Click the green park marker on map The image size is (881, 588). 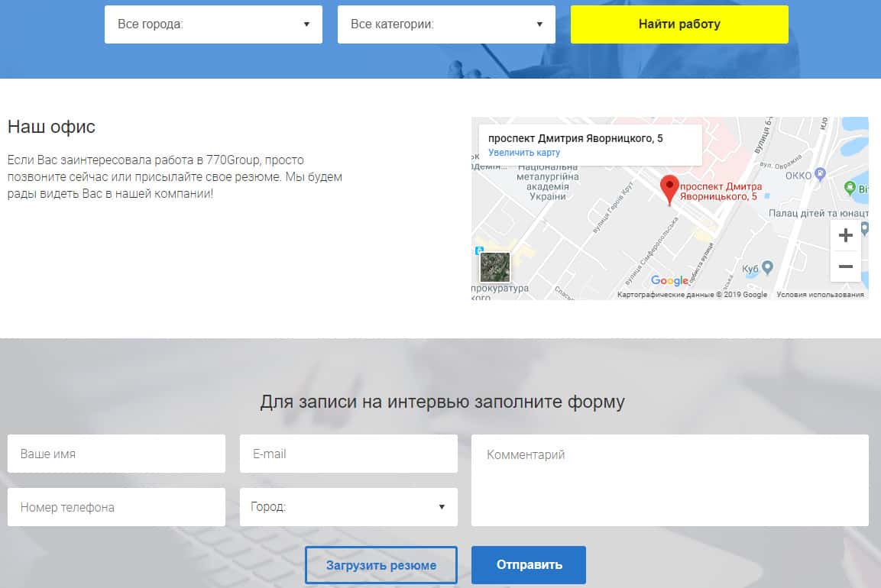pos(850,187)
